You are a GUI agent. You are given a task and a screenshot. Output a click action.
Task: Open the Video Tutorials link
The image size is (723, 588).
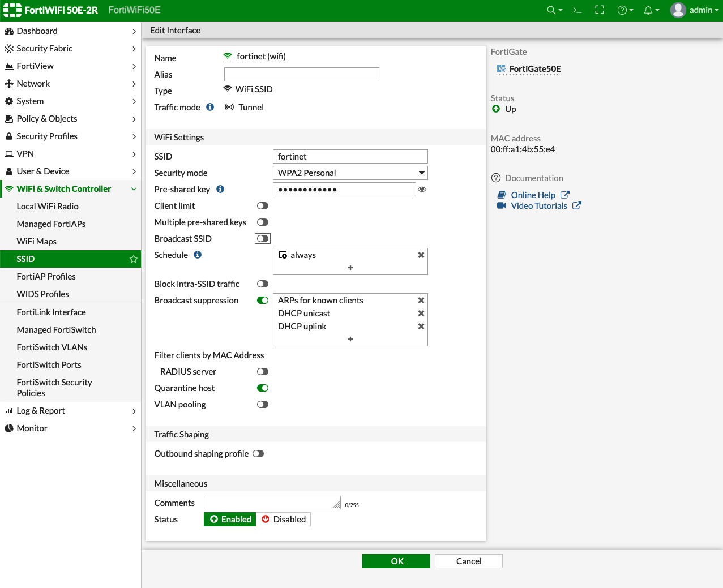539,205
